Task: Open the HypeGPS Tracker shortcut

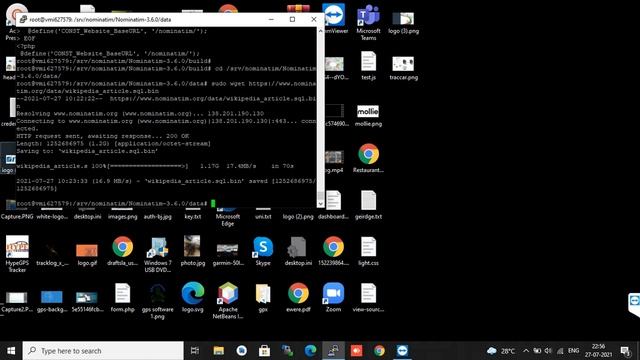Action: [x=17, y=254]
